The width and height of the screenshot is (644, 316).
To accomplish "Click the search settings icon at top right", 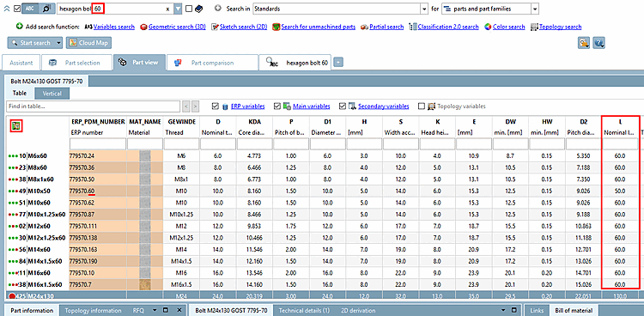I will [584, 43].
